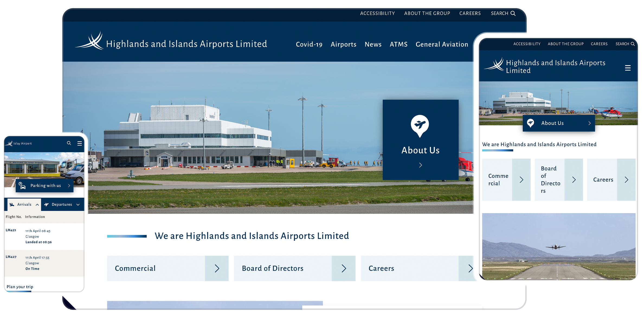Click the Highlands and Islands swoosh logo
The width and height of the screenshot is (644, 318).
pyautogui.click(x=90, y=41)
